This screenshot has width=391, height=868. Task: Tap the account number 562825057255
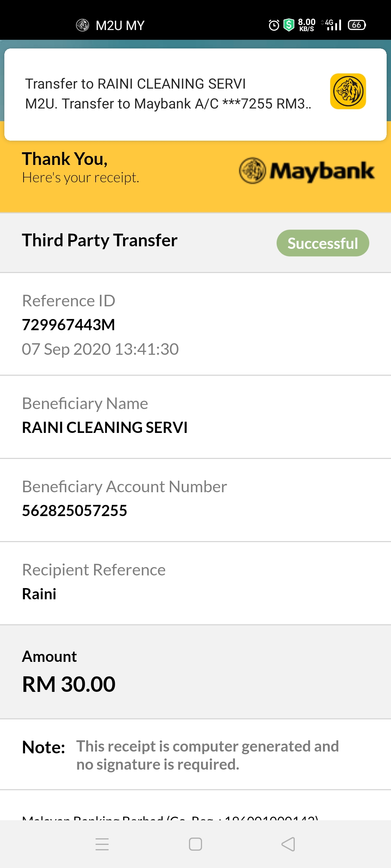point(75,511)
